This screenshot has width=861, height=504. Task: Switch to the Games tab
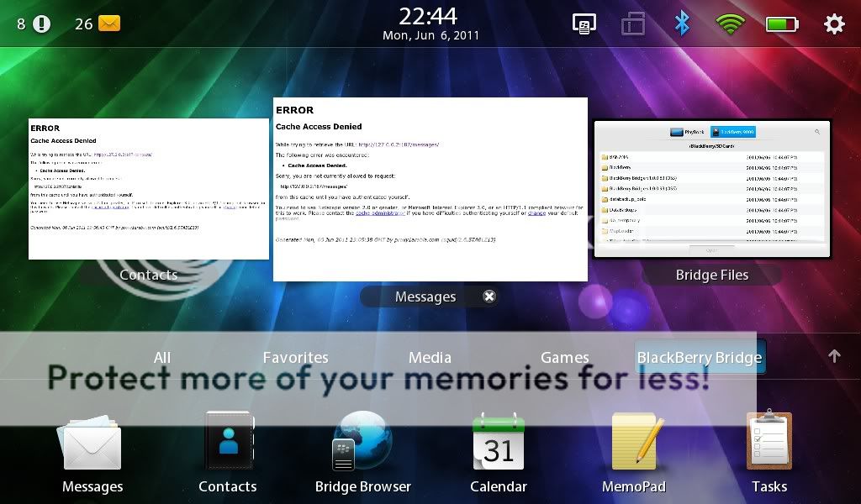click(x=564, y=358)
